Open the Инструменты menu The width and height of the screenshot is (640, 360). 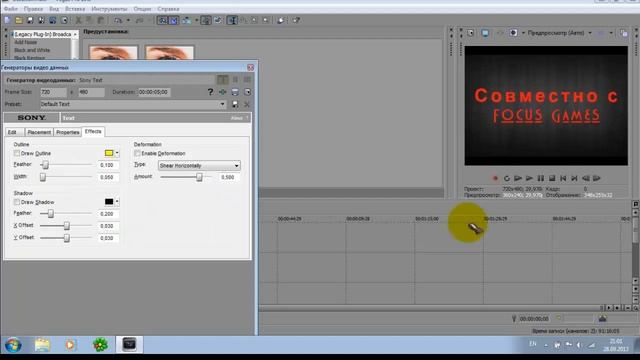[x=109, y=9]
